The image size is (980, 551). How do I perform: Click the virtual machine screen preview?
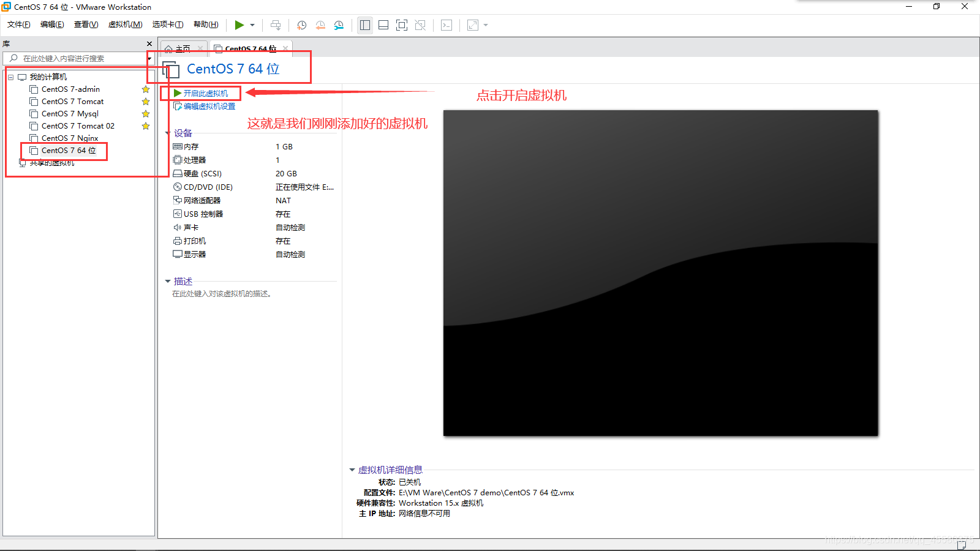(x=661, y=273)
